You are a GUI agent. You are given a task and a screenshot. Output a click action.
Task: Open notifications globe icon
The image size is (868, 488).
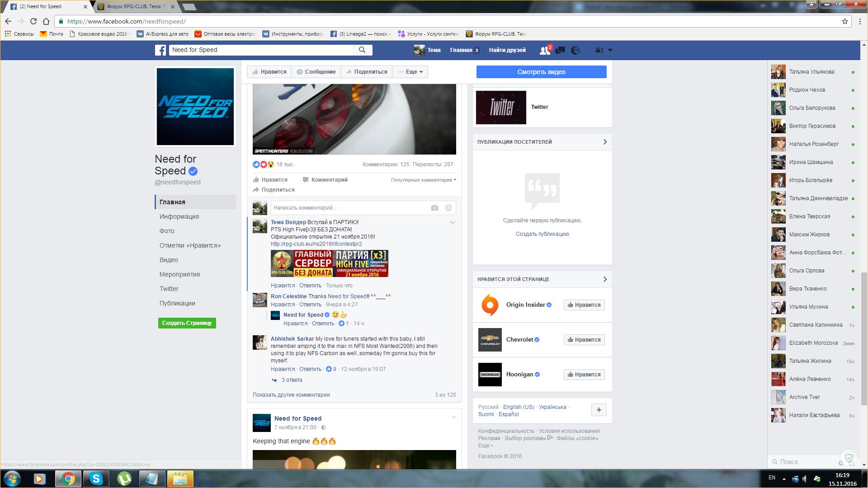click(x=575, y=50)
